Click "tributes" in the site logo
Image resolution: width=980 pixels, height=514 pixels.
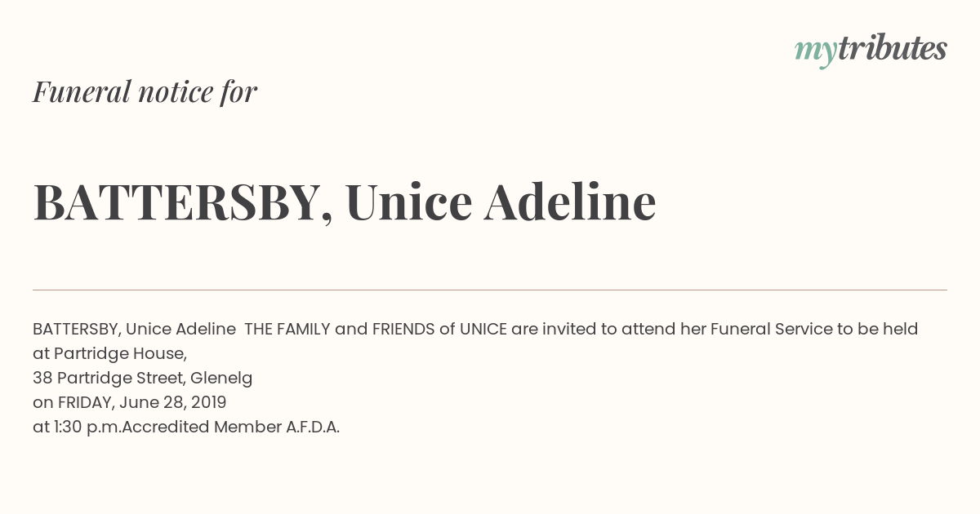pyautogui.click(x=892, y=48)
